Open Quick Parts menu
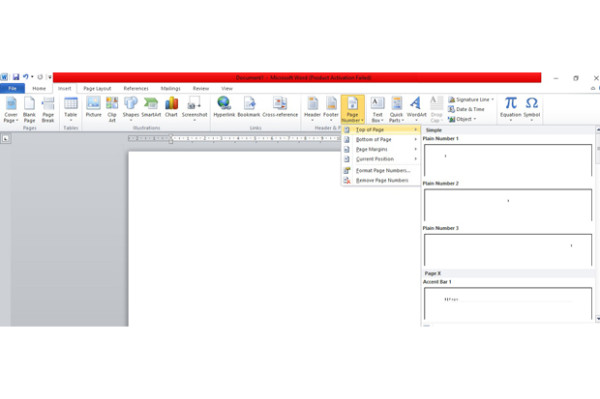600x399 pixels. click(x=396, y=109)
